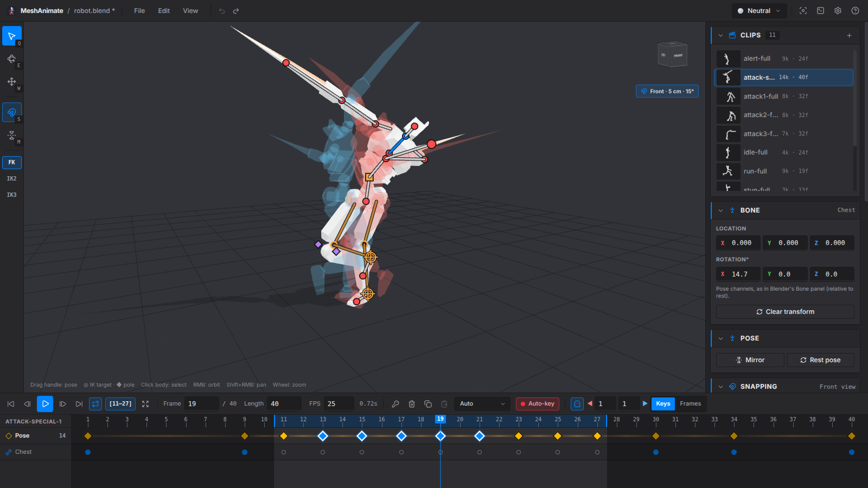
Task: Click the Mirror pose button
Action: (x=750, y=360)
